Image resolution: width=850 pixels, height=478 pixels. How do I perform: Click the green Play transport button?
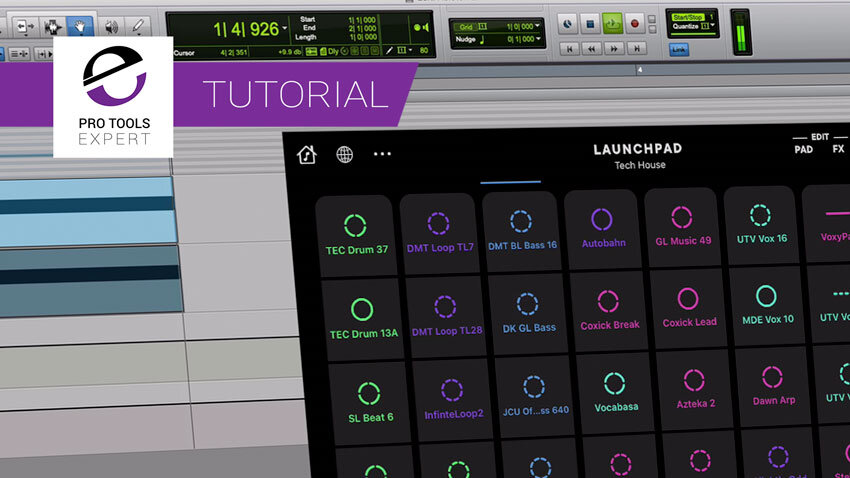tap(612, 24)
